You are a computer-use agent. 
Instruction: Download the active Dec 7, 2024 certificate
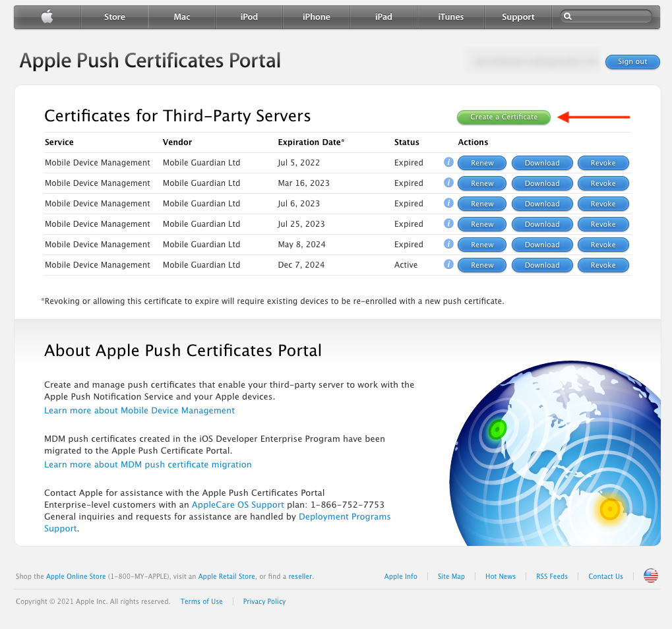coord(542,265)
